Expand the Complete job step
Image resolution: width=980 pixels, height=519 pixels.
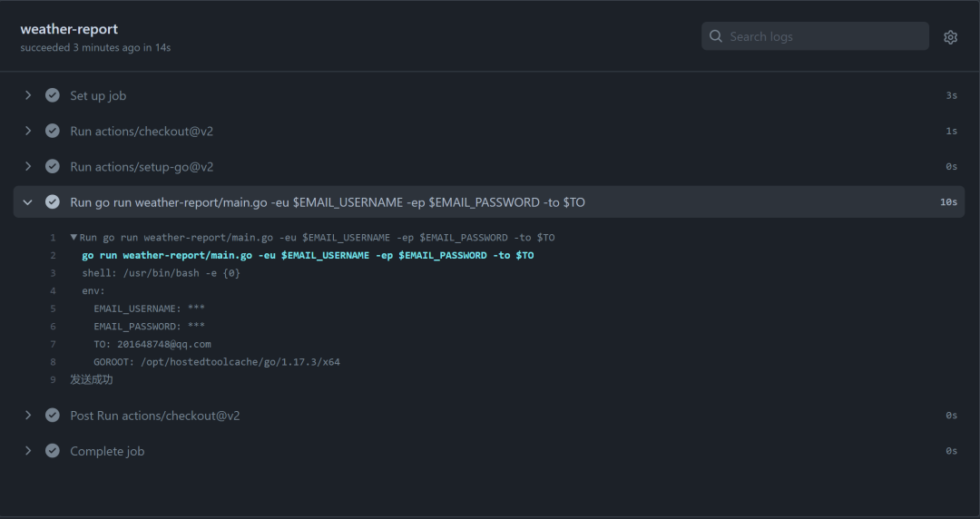pos(28,451)
